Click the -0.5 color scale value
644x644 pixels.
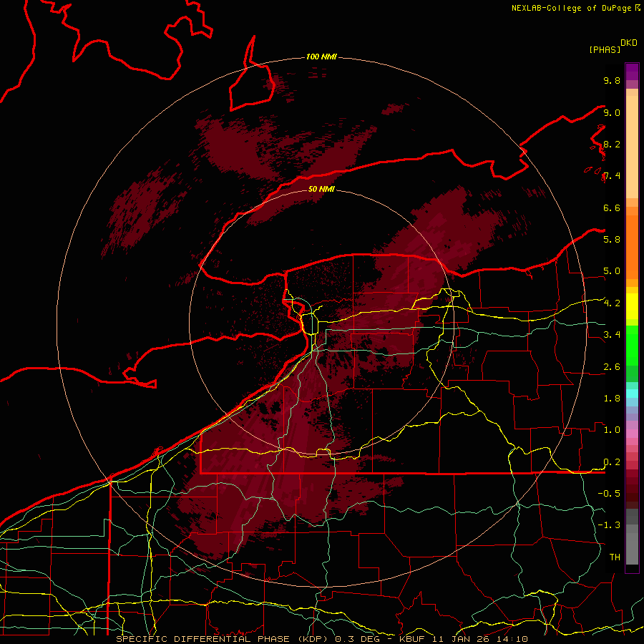point(609,493)
